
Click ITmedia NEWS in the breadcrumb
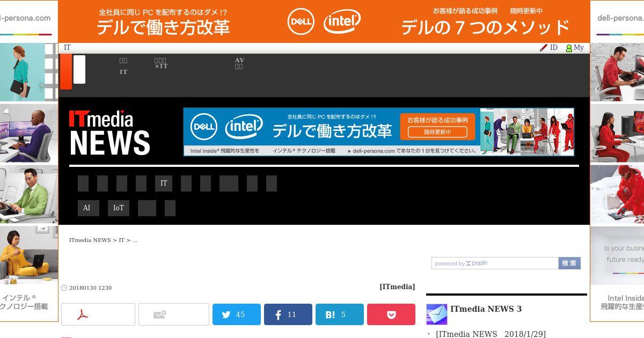click(x=90, y=240)
